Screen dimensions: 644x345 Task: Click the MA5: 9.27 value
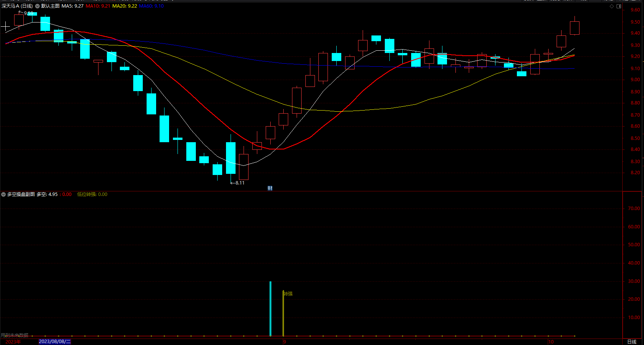73,6
